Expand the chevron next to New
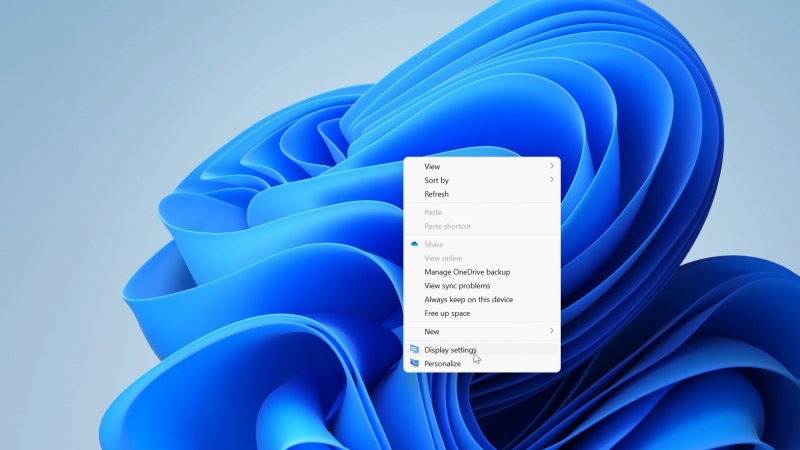 click(552, 331)
